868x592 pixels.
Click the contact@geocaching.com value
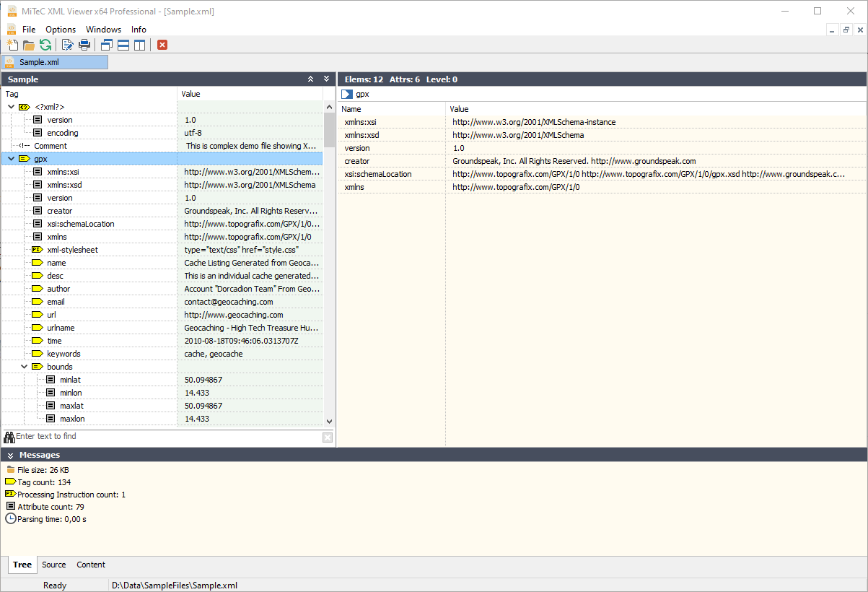(229, 302)
